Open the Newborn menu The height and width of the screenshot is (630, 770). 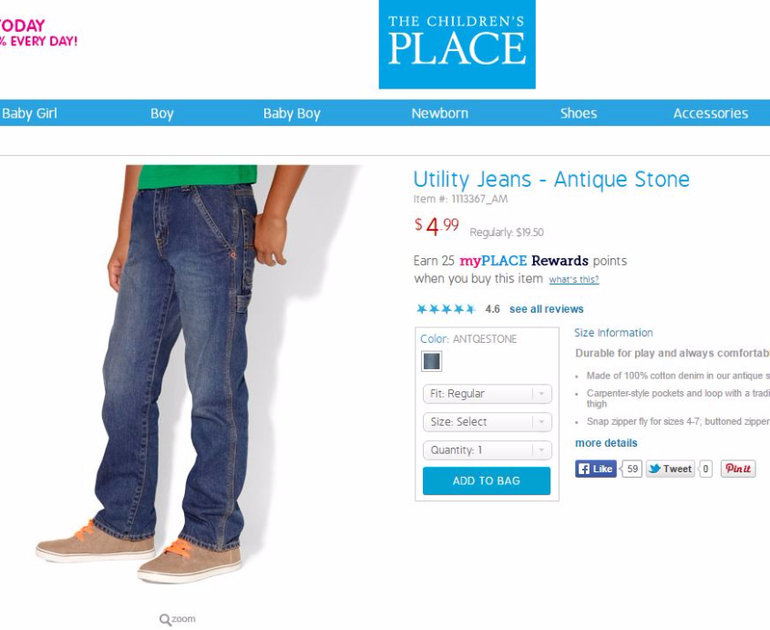tap(440, 113)
